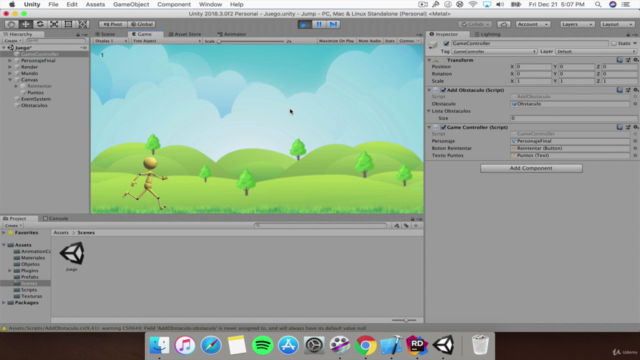
Task: Open the Layers dropdown in toolbar
Action: coord(577,24)
